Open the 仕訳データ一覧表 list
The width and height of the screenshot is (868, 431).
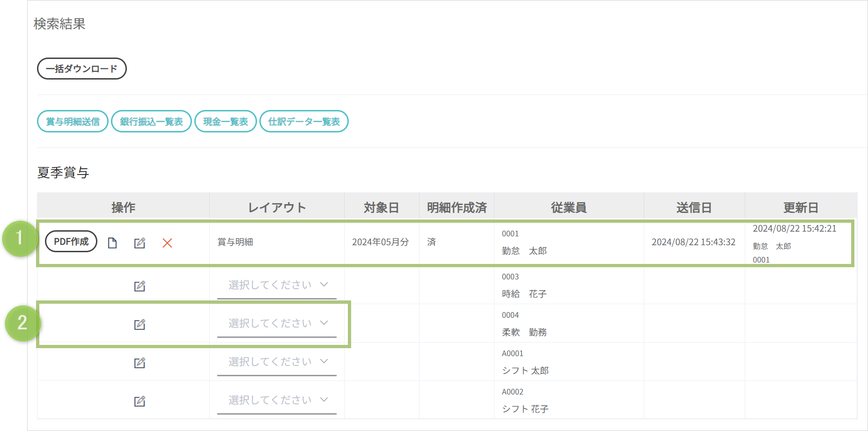(304, 122)
